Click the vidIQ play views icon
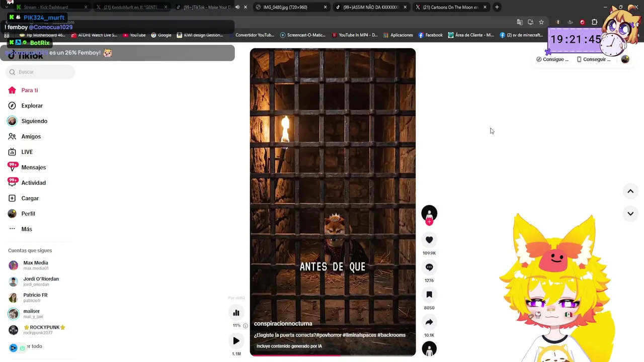644x362 pixels. (x=236, y=341)
